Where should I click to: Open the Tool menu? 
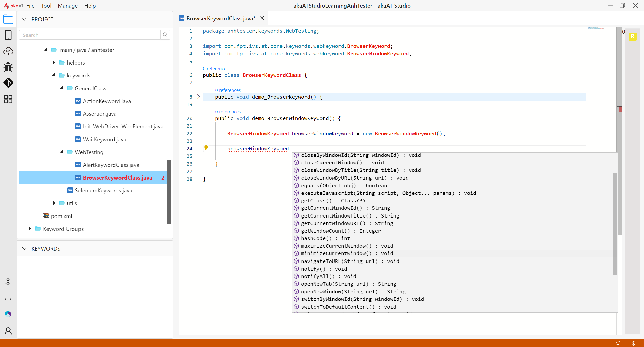tap(46, 6)
